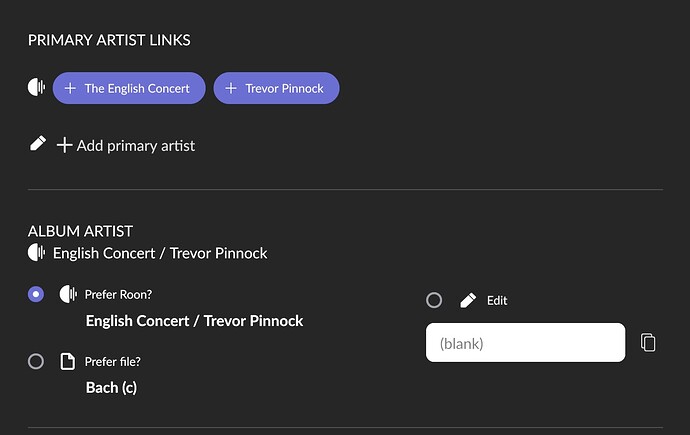The width and height of the screenshot is (690, 435).
Task: Click the Prefer file? label
Action: tap(113, 362)
